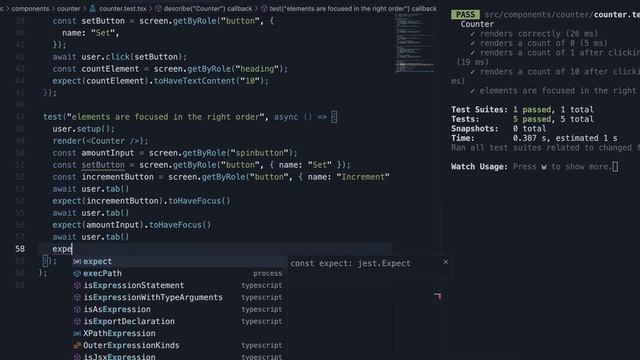Viewport: 640px width, 360px height.
Task: Click 'Counter' suite name in terminal
Action: tap(477, 24)
